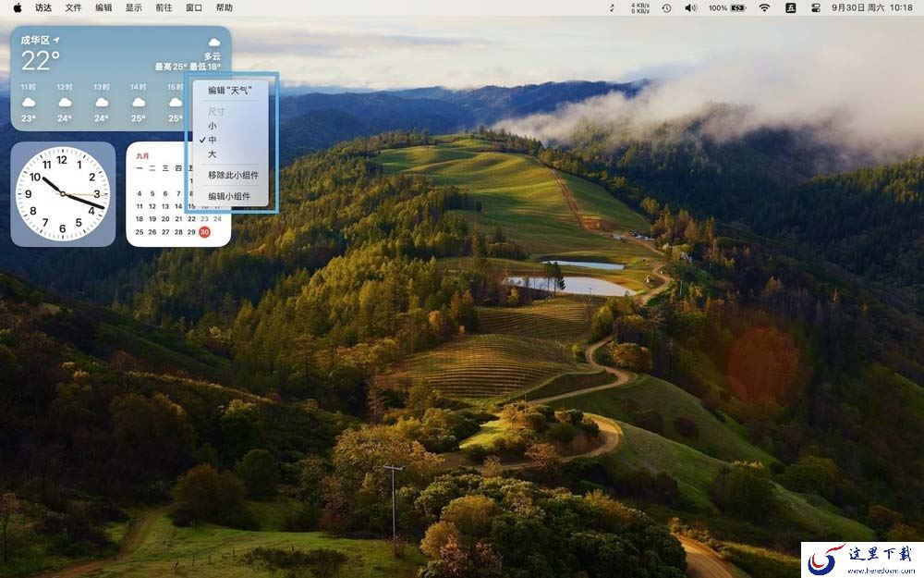Screen dimensions: 924x578
Task: Click the 成华区 location label in weather widget
Action: [x=35, y=40]
